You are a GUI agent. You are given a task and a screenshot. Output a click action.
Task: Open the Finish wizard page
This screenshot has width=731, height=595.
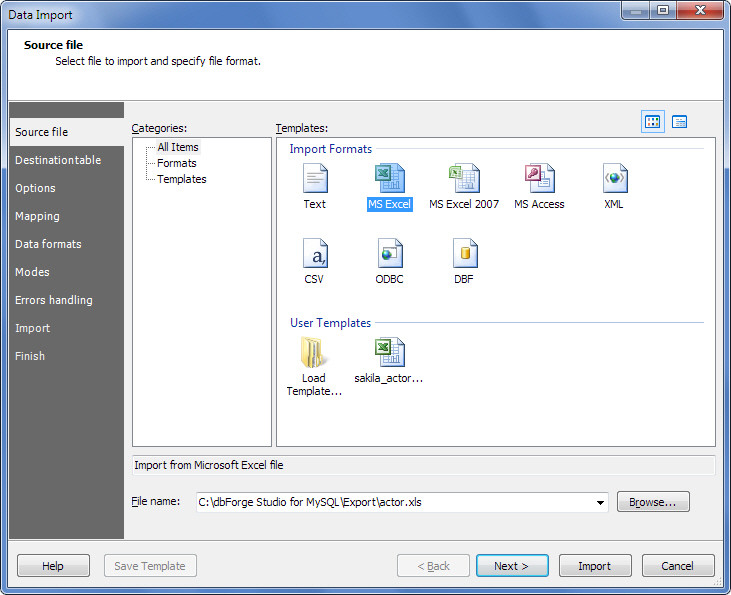67,356
